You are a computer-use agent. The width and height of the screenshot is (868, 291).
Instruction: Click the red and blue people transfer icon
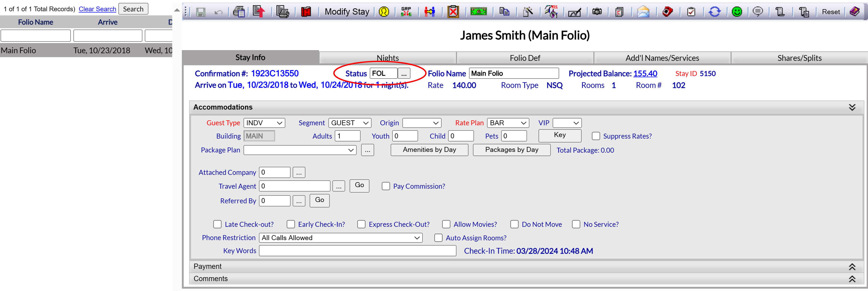[x=430, y=12]
